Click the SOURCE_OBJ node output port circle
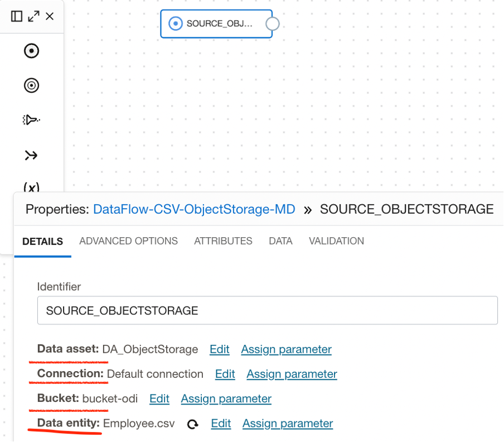The image size is (504, 442). pyautogui.click(x=273, y=24)
